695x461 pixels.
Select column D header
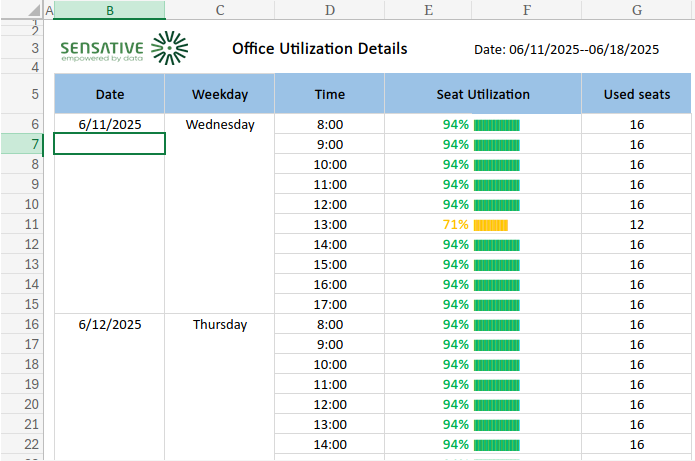pyautogui.click(x=329, y=10)
